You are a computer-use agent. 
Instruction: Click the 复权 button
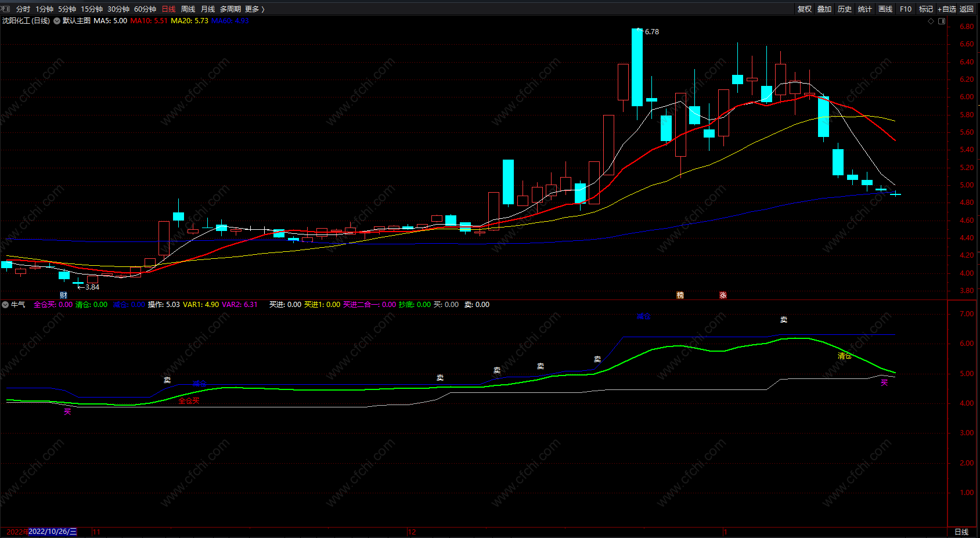pyautogui.click(x=805, y=9)
